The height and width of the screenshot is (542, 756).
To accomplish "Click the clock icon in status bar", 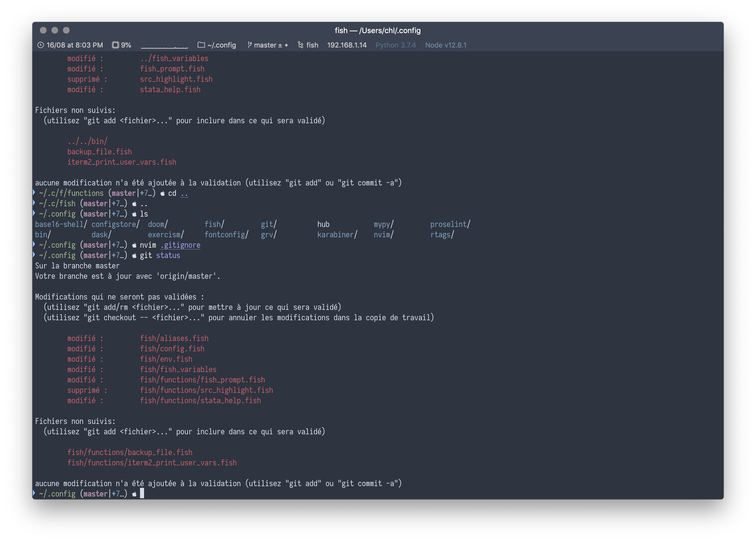I will coord(41,45).
